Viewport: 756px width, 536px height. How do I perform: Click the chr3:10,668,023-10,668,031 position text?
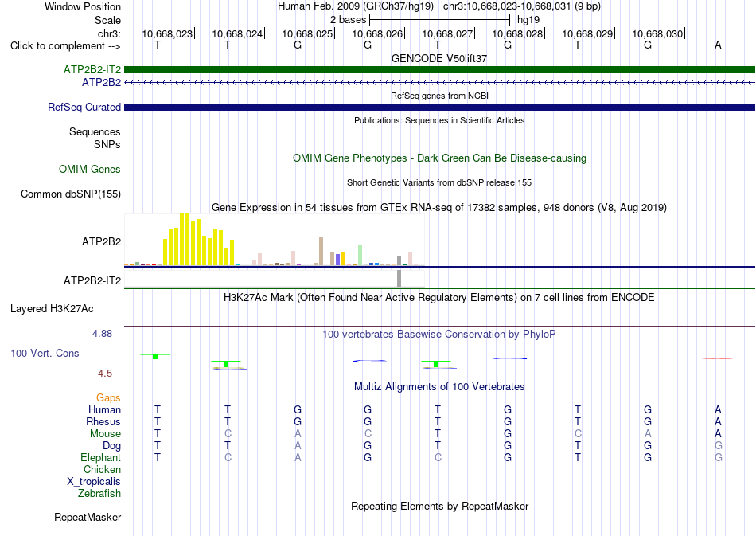click(x=522, y=6)
